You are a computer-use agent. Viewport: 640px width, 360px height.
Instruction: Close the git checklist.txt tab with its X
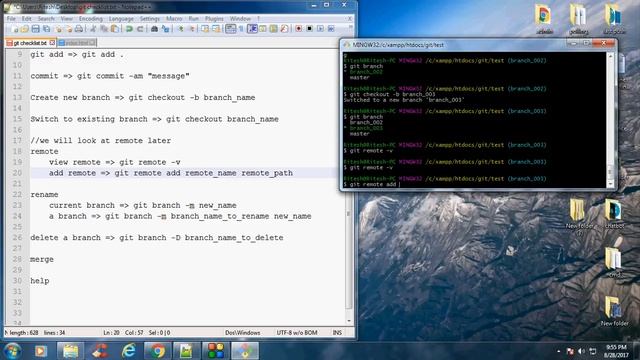(x=52, y=42)
